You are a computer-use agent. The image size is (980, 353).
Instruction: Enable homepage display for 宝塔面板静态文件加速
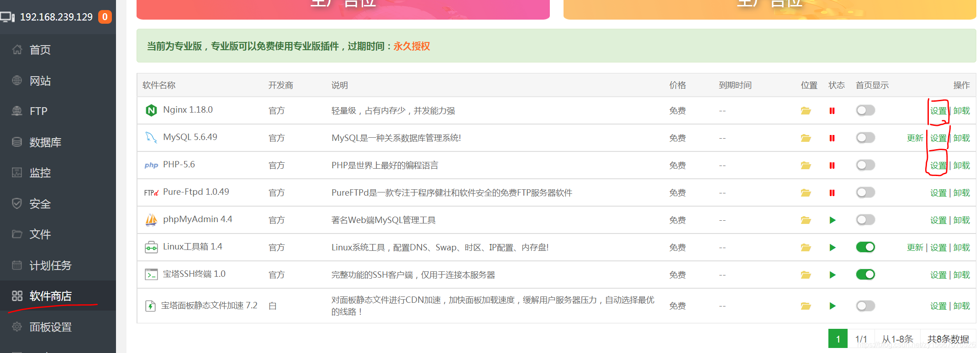pos(865,306)
